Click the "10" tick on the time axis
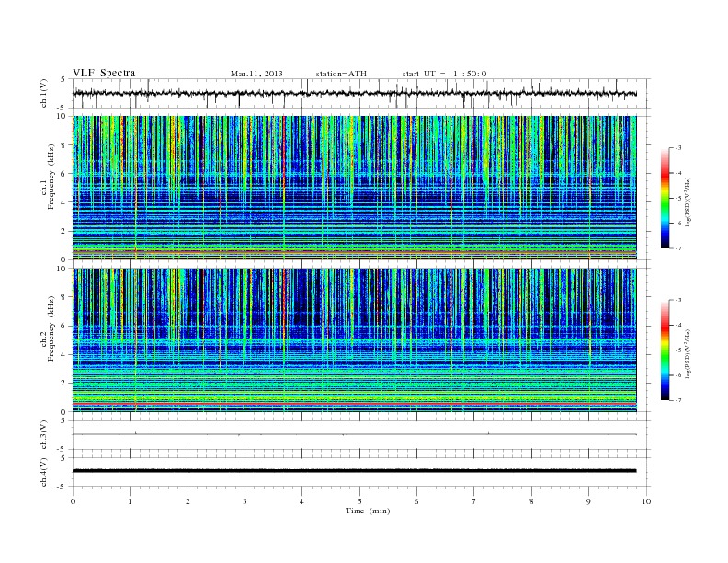728x563 pixels. (x=646, y=501)
